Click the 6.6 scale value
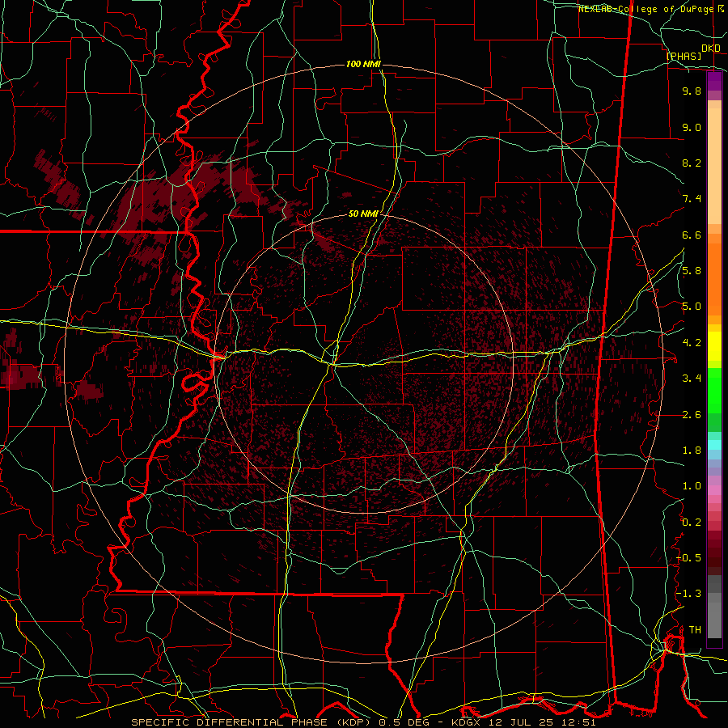The image size is (728, 728). pos(692,235)
